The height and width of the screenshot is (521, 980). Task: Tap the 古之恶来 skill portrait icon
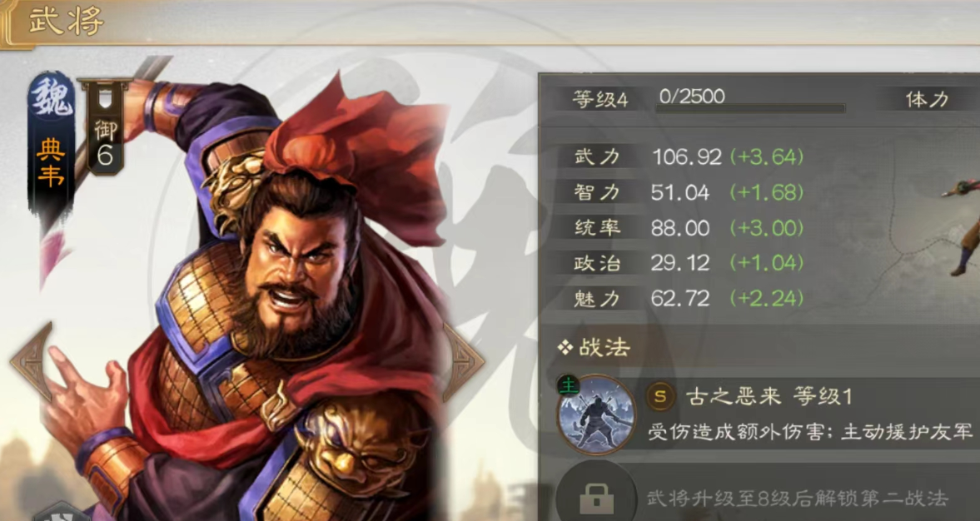tap(595, 414)
